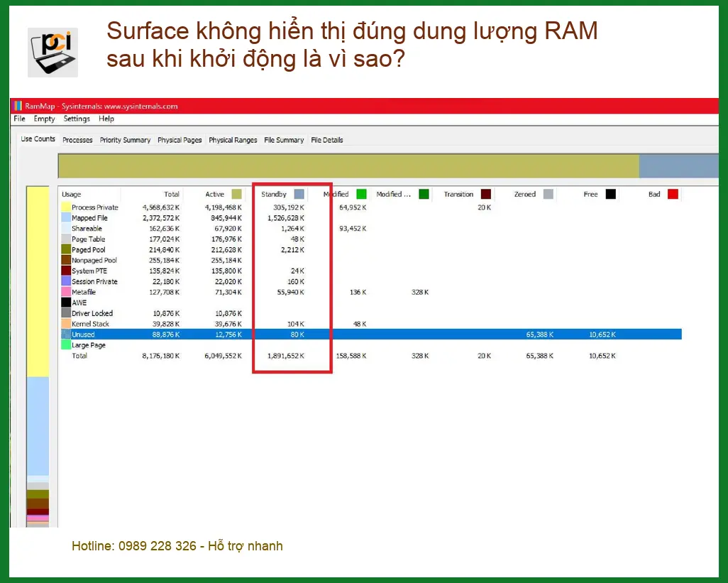
Task: Switch to the File Details tab
Action: pyautogui.click(x=327, y=140)
